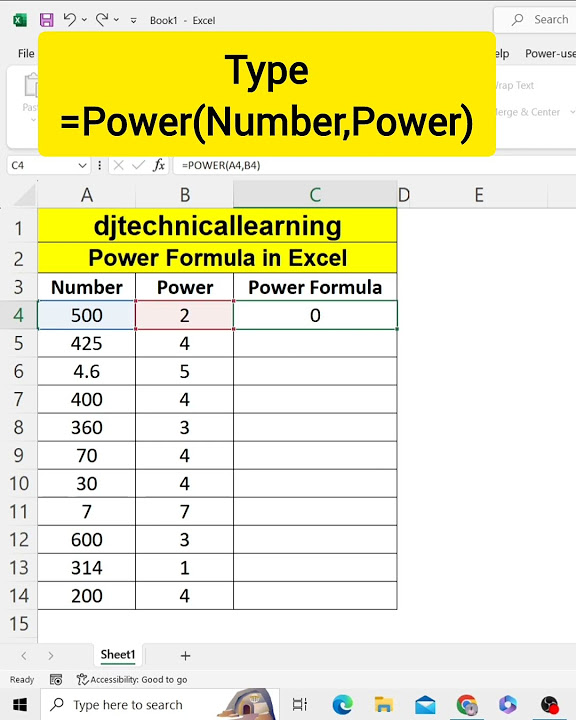The height and width of the screenshot is (720, 576).
Task: Open the Undo history dropdown arrow
Action: point(84,20)
